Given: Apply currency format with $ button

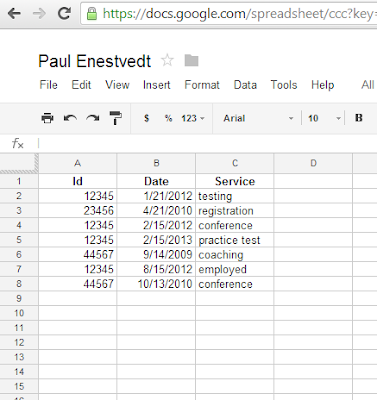Looking at the screenshot, I should coord(146,118).
